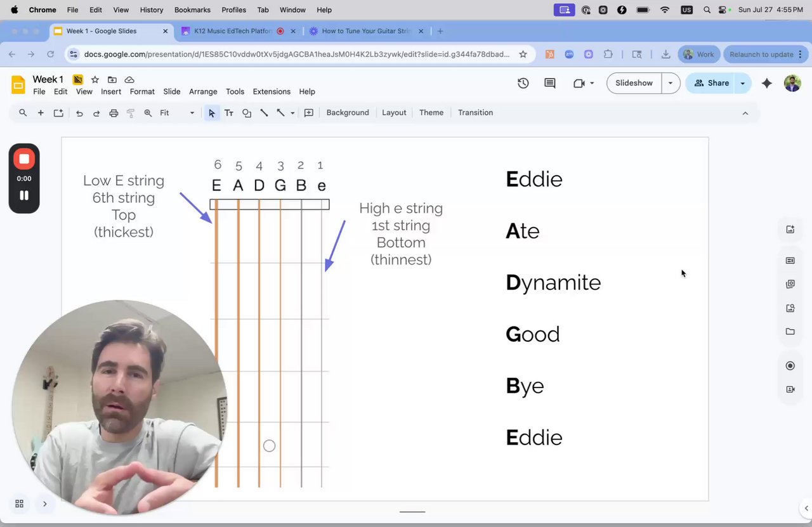Switch to K12 Music EdTech Platform tab
Screen dimensions: 812x527
(232, 31)
